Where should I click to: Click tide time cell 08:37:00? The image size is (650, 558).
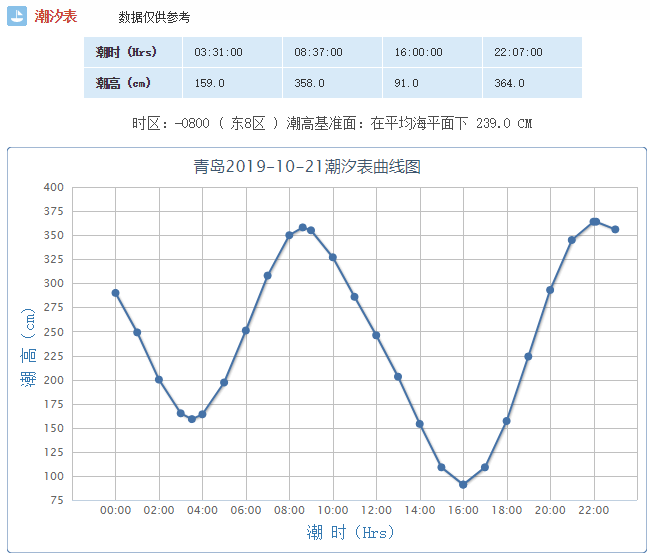[x=332, y=52]
